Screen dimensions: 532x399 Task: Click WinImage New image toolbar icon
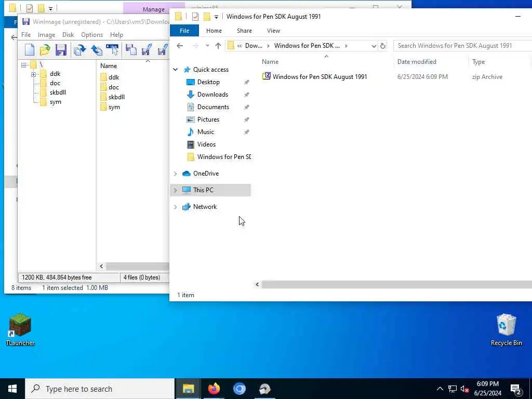click(x=30, y=50)
